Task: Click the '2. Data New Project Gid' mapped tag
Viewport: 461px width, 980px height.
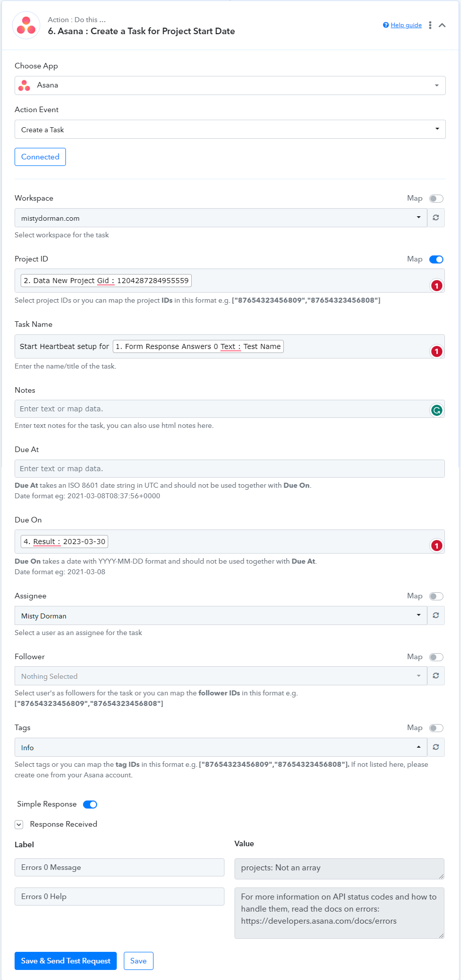Action: click(106, 281)
